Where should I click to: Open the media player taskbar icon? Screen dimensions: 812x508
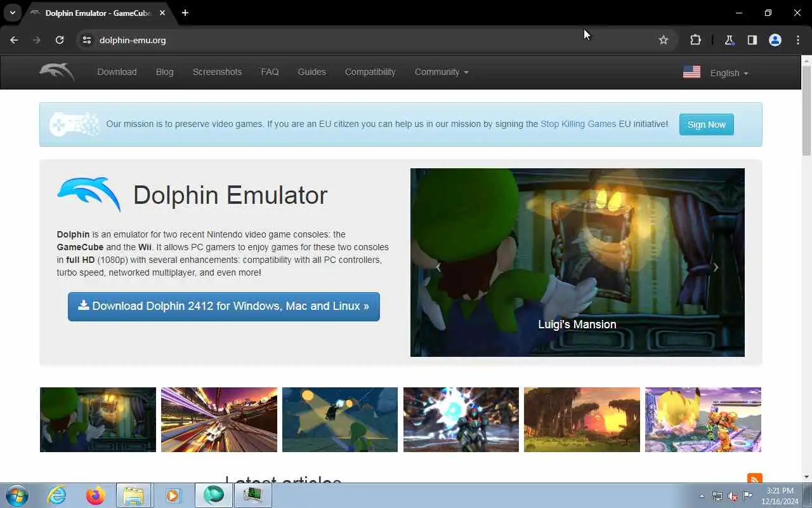[173, 495]
